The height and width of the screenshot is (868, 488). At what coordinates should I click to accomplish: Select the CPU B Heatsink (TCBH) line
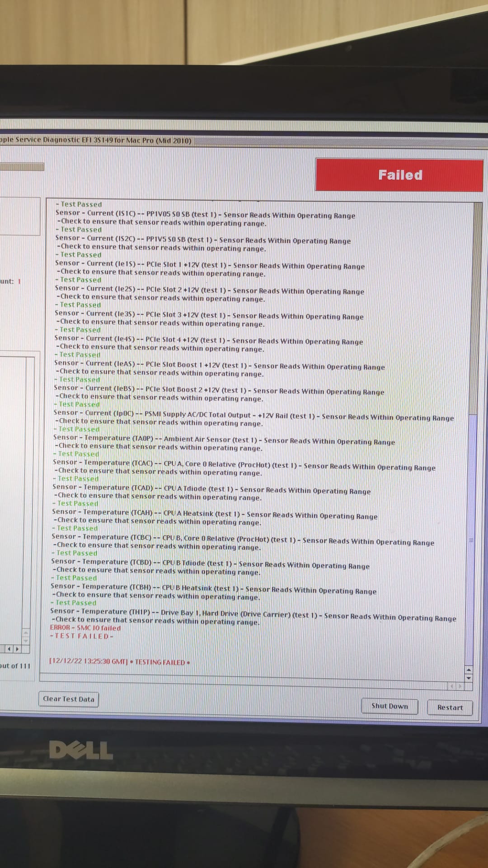213,589
